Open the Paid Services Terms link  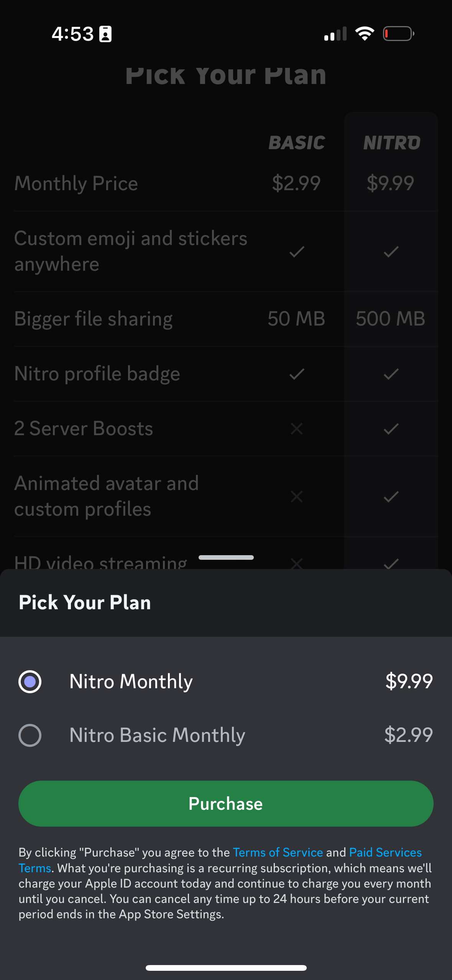[x=385, y=852]
